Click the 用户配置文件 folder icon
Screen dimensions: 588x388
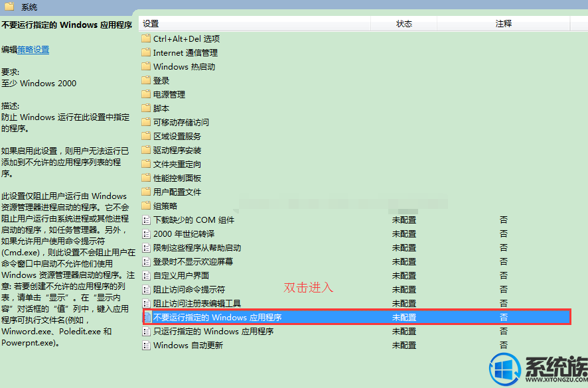(146, 192)
